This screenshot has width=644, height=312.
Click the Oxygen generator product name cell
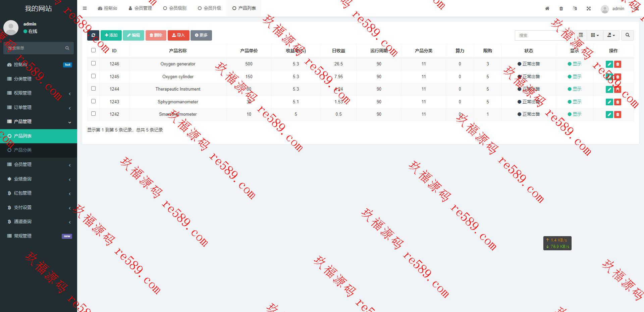tap(178, 64)
